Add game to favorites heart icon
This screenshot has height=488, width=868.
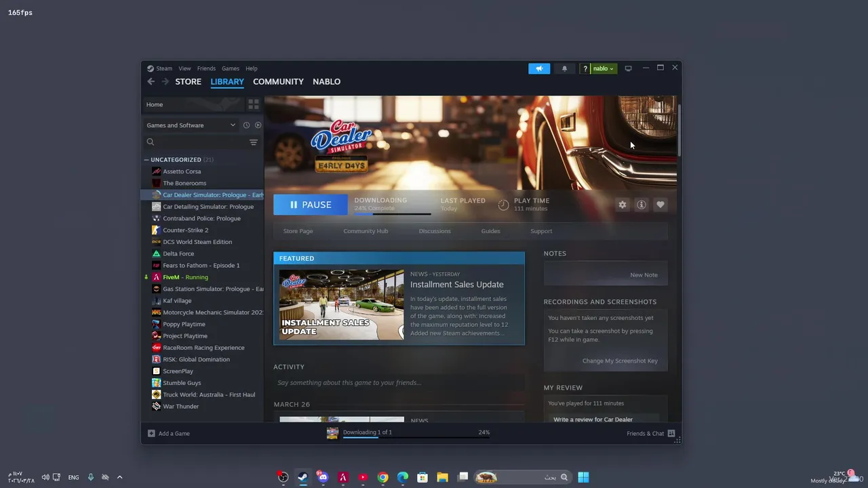tap(660, 205)
